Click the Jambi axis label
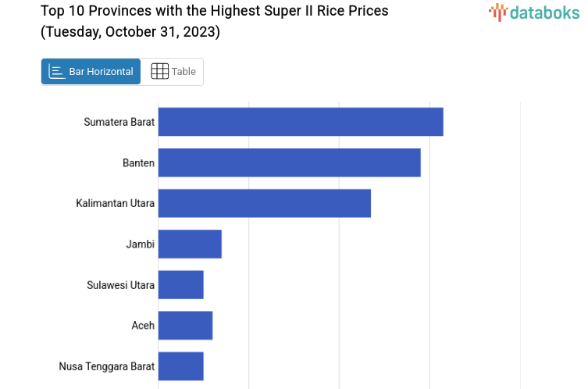The height and width of the screenshot is (389, 588). (x=140, y=244)
